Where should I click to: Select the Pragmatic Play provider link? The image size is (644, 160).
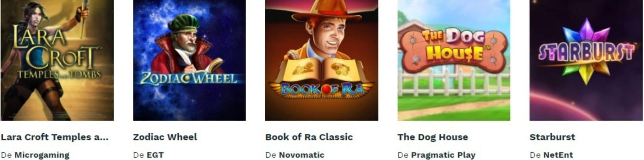[x=443, y=155]
